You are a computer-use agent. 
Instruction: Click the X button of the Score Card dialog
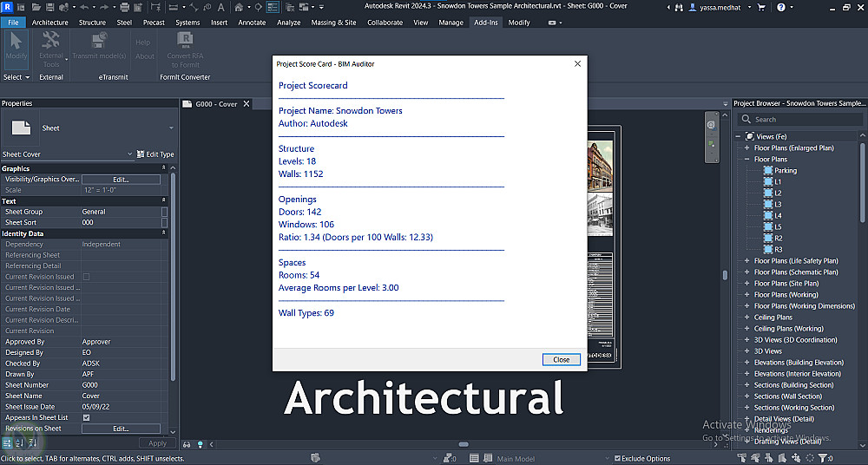pos(577,63)
